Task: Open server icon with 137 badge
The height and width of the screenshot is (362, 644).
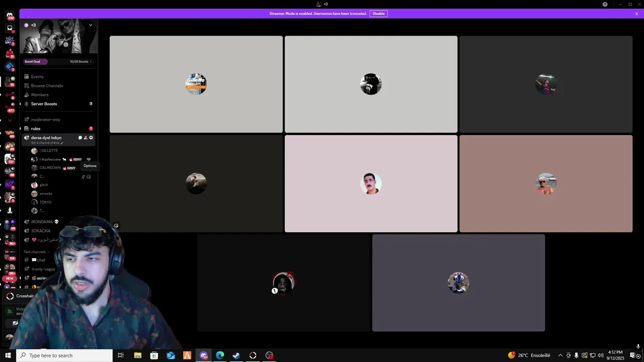Action: click(10, 159)
